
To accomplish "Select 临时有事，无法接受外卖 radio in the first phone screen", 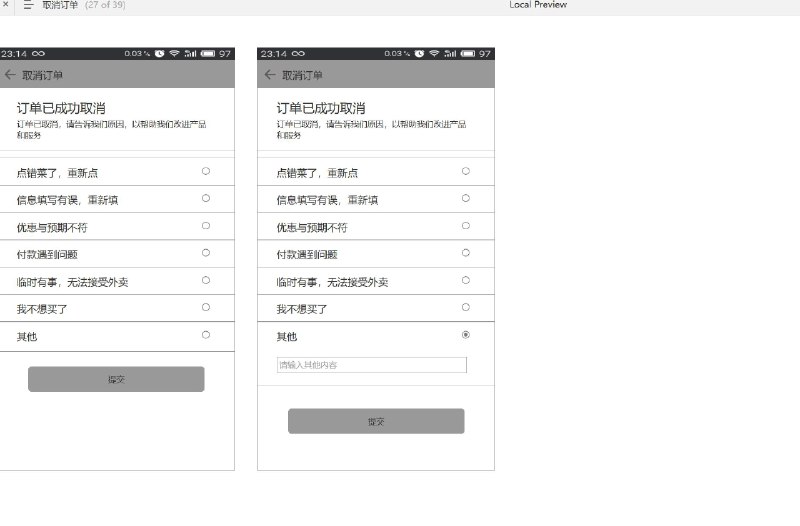I will 206,280.
